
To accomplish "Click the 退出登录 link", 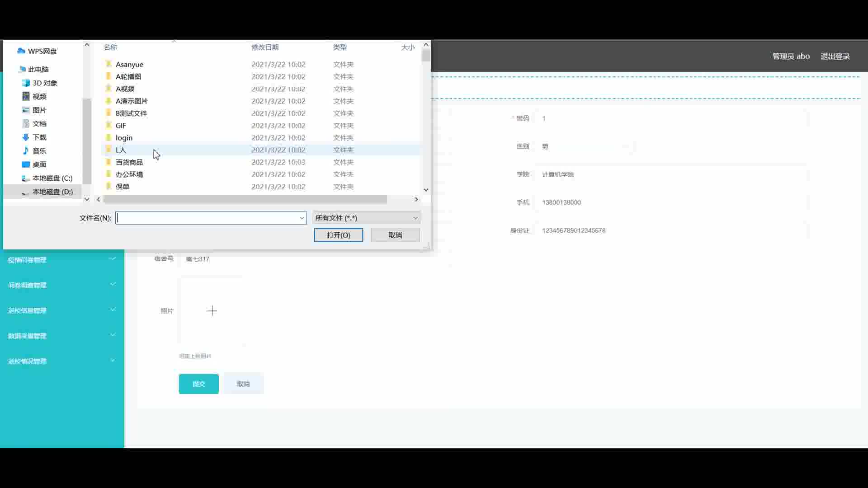I will click(x=835, y=56).
